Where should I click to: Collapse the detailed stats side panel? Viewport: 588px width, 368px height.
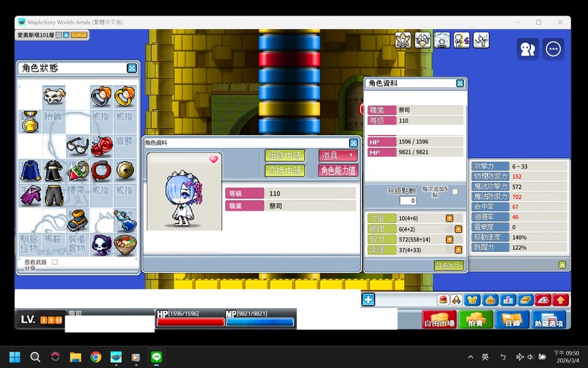tap(562, 264)
